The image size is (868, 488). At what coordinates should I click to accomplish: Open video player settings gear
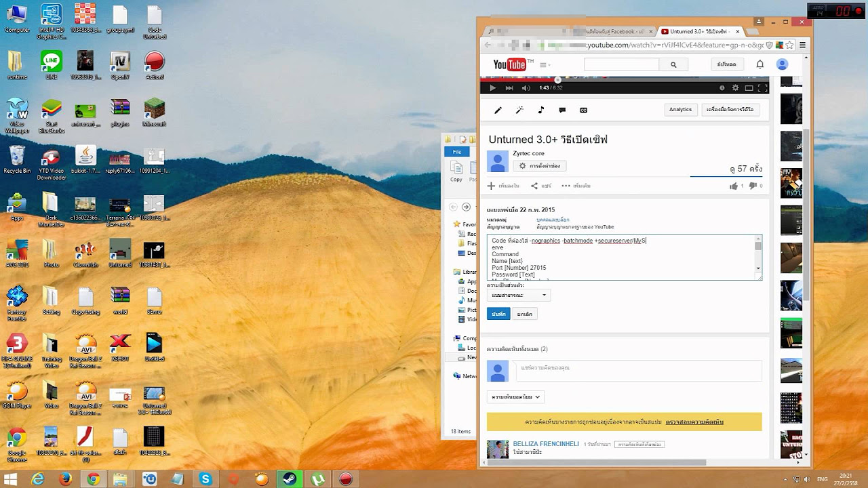pos(735,87)
